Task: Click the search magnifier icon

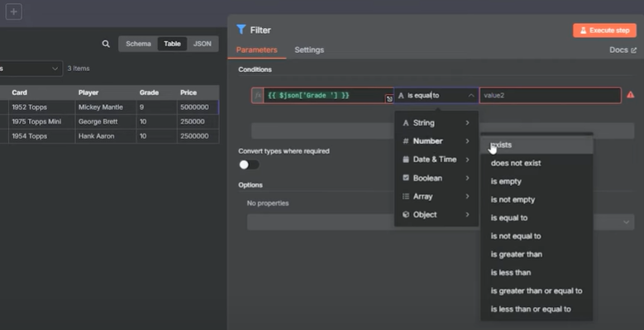Action: (106, 44)
